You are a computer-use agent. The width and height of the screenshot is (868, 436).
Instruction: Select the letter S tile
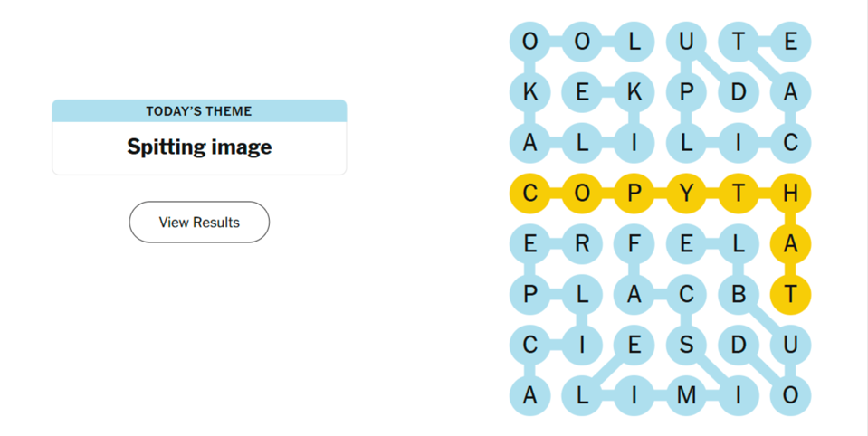tap(687, 345)
